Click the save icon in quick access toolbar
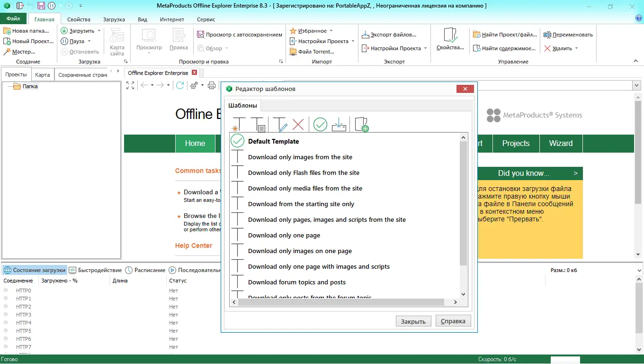644x364 pixels. (x=41, y=6)
